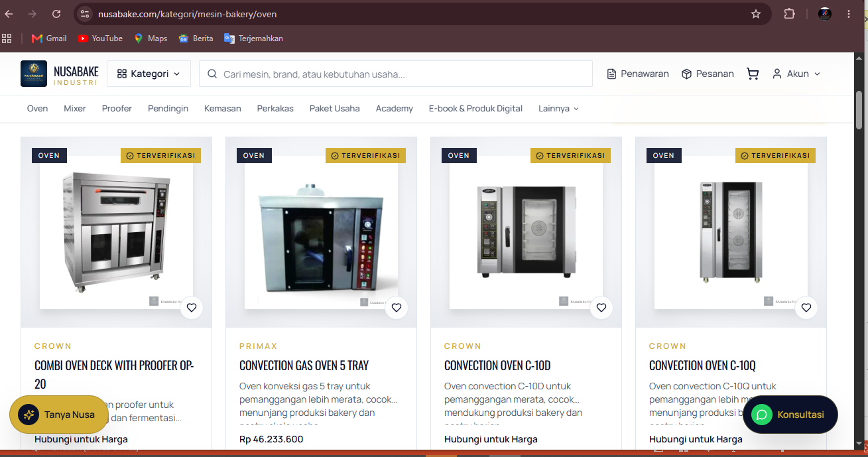
Task: Click the search magnifier icon
Action: pos(212,74)
